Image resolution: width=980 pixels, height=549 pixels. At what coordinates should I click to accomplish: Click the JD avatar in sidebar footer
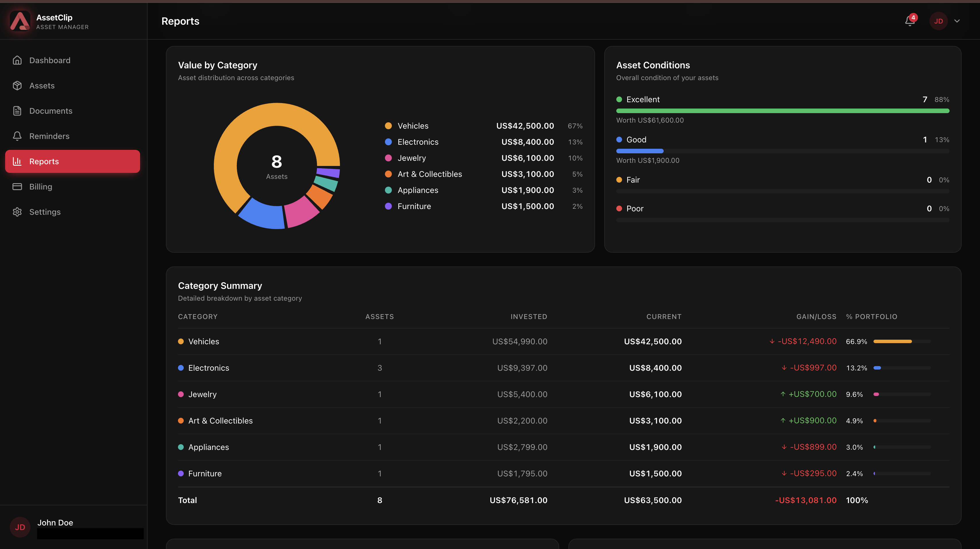(x=20, y=527)
